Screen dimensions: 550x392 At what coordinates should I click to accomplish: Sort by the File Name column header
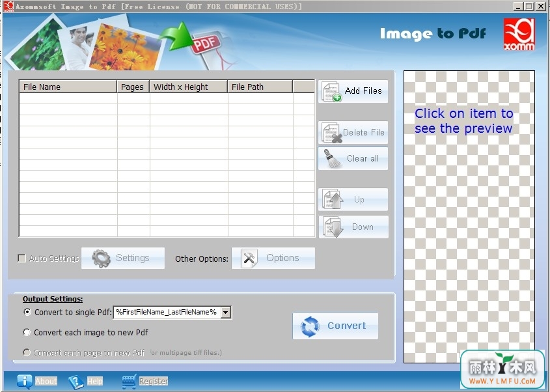(68, 87)
